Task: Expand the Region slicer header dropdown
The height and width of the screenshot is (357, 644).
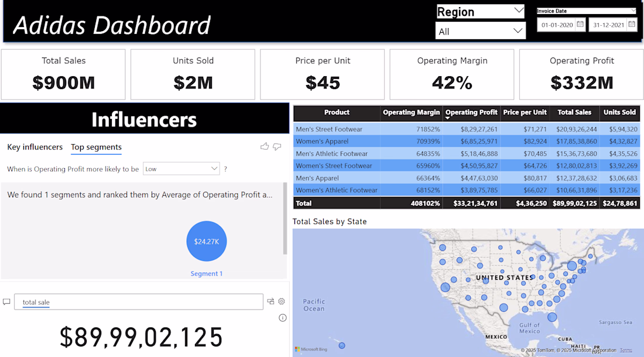Action: coord(519,11)
